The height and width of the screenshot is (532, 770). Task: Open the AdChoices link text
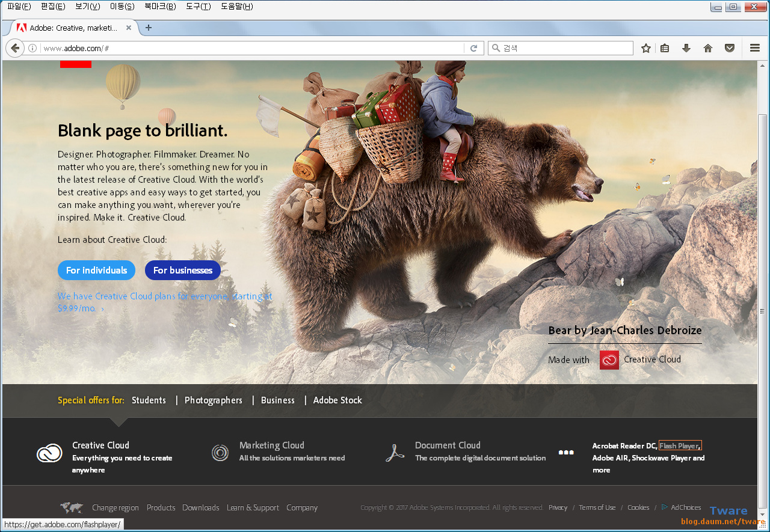tap(686, 508)
